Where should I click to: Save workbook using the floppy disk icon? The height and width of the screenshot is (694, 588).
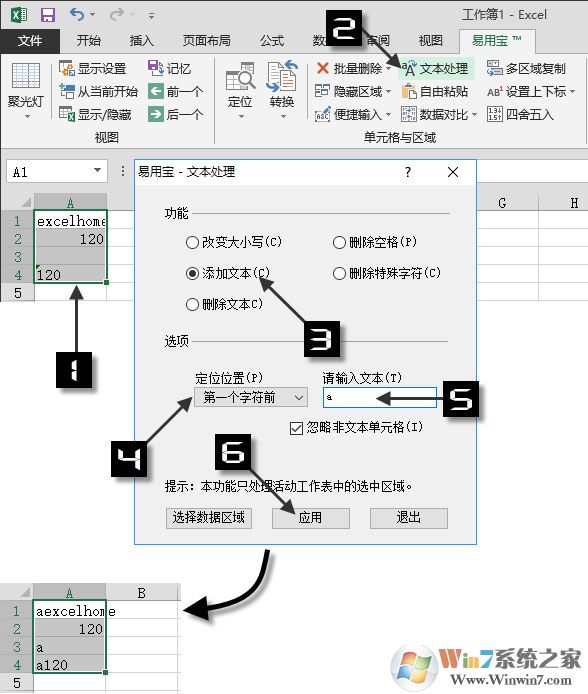48,15
